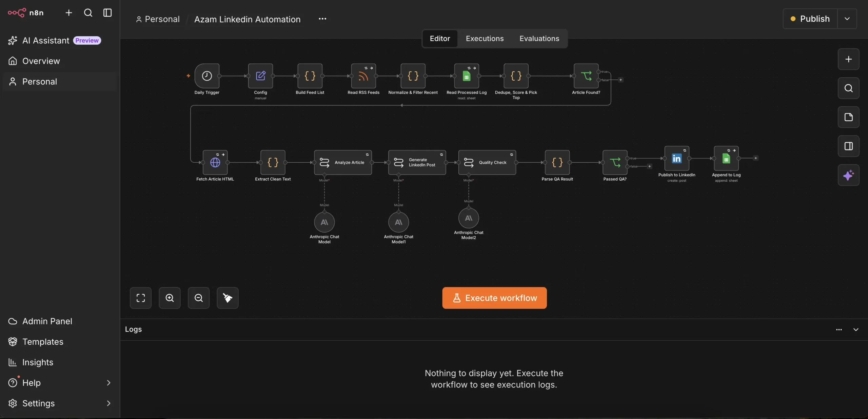Select the Anthropic Chat Model2 node
Image resolution: width=868 pixels, height=419 pixels.
coord(469,218)
